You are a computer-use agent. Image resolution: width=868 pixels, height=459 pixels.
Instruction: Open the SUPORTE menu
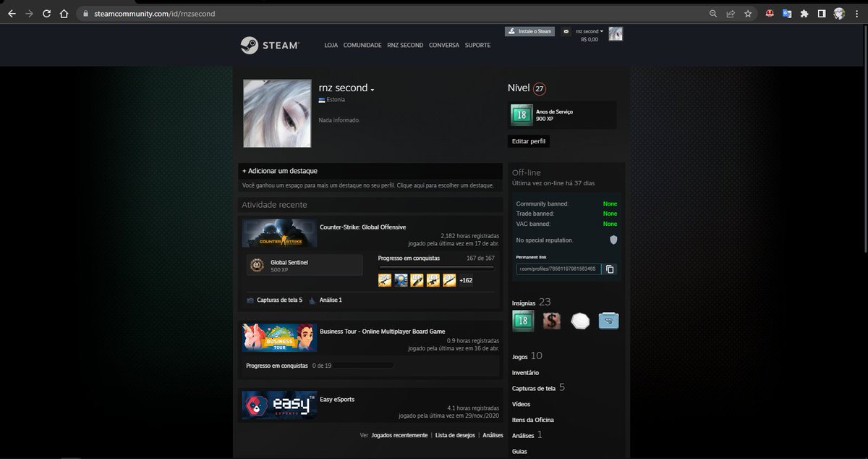477,45
